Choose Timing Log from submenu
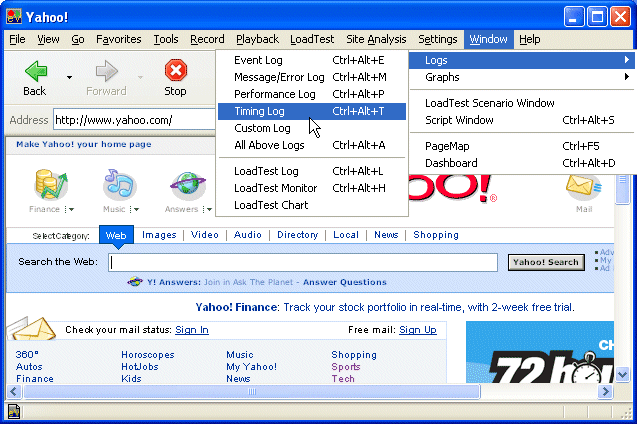This screenshot has width=637, height=424. pyautogui.click(x=312, y=111)
